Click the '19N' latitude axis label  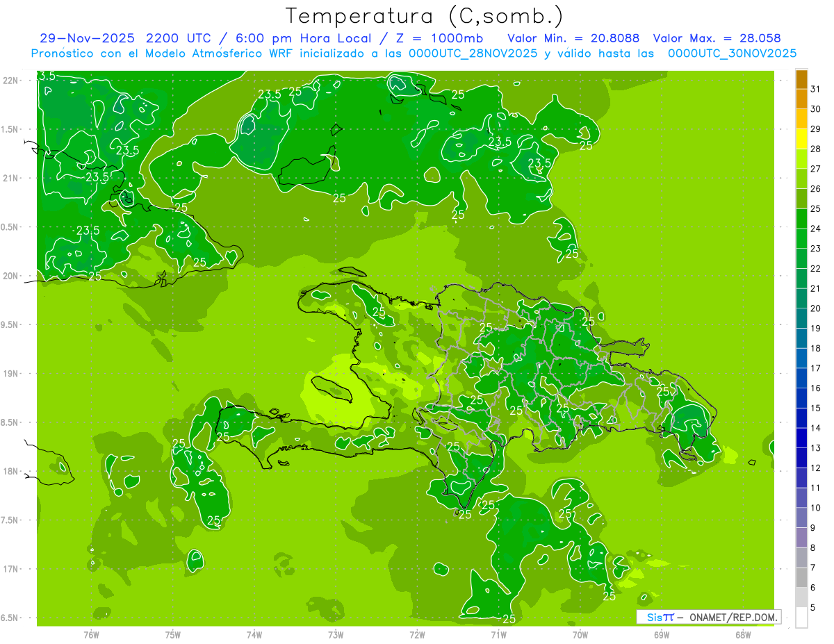[x=10, y=374]
